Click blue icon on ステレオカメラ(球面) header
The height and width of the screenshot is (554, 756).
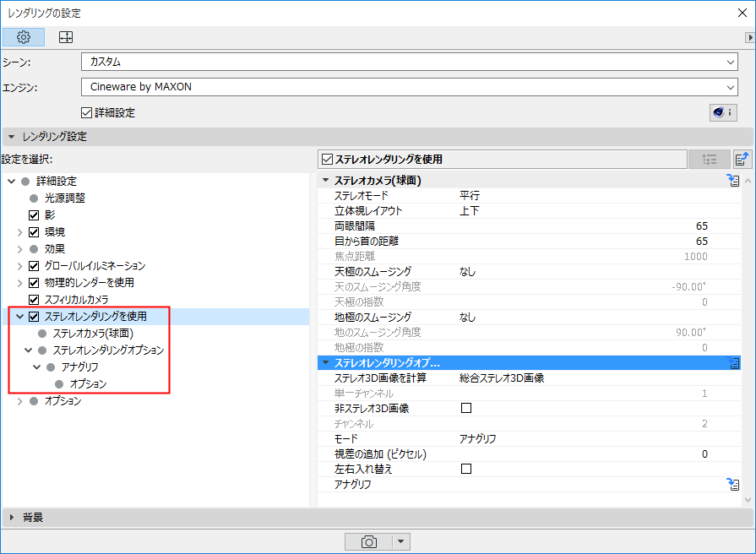[x=733, y=181]
